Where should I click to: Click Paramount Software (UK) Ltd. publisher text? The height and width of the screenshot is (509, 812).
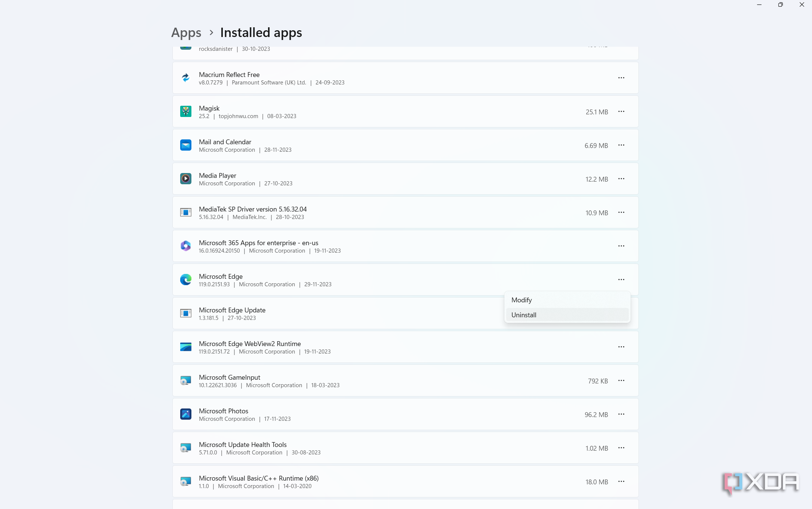pos(269,83)
